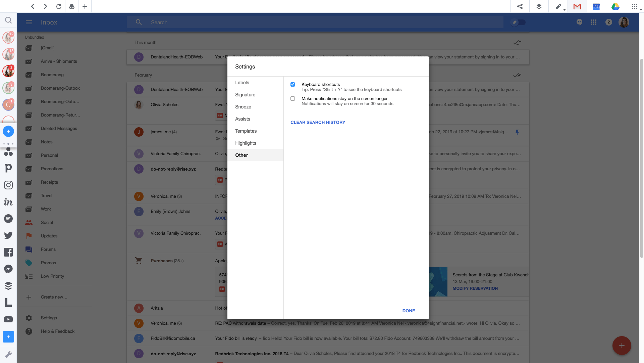Click the DONE button to close
Image resolution: width=644 pixels, height=363 pixels.
[409, 310]
